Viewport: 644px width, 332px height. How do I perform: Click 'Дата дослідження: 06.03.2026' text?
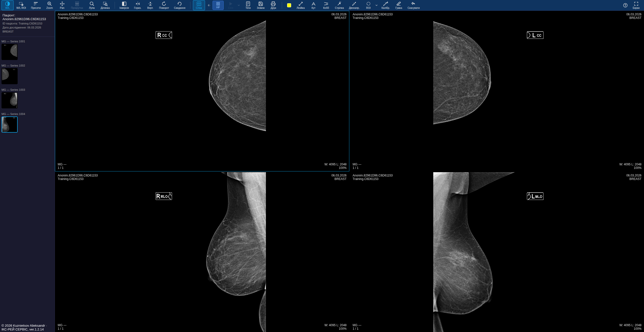coord(22,27)
